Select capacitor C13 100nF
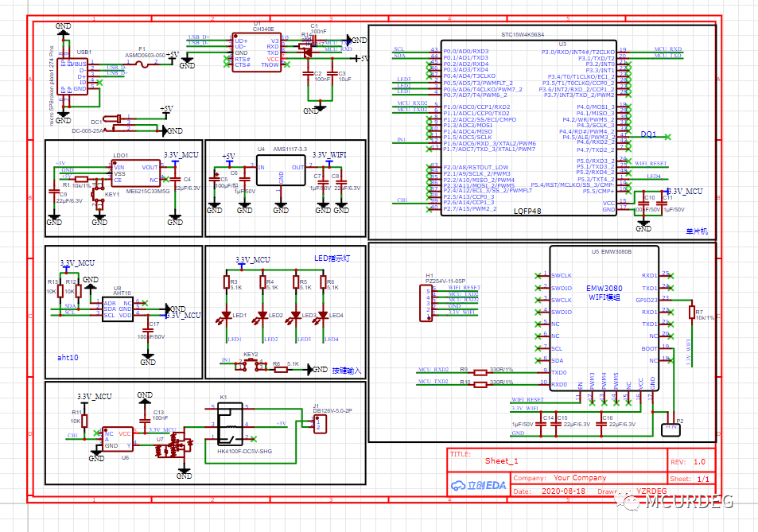 pyautogui.click(x=145, y=420)
